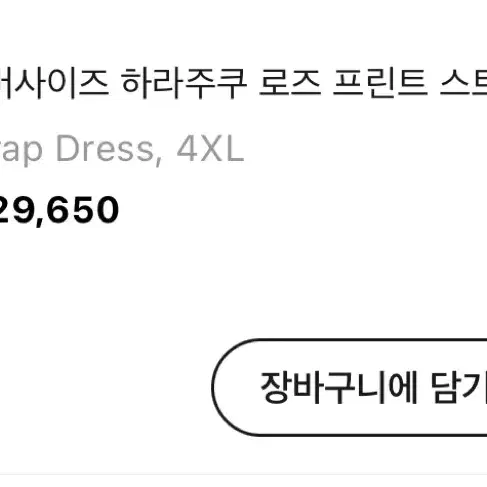Click the 29,650 price amount

pos(59,210)
